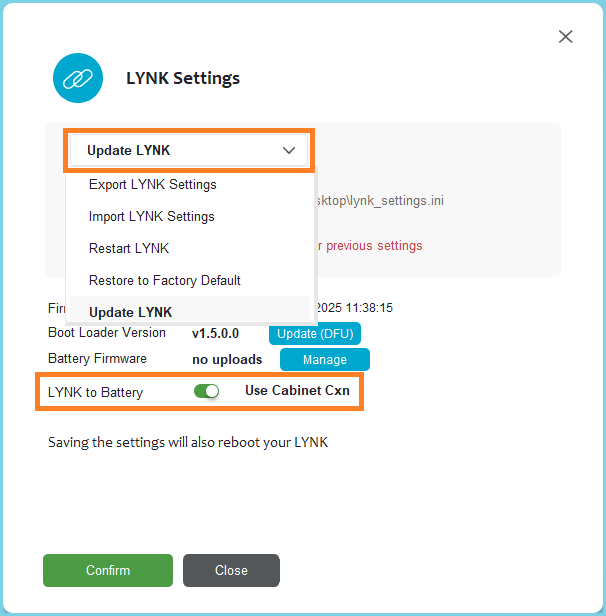Click the LYNK to Battery label
Image resolution: width=606 pixels, height=616 pixels.
pyautogui.click(x=95, y=392)
